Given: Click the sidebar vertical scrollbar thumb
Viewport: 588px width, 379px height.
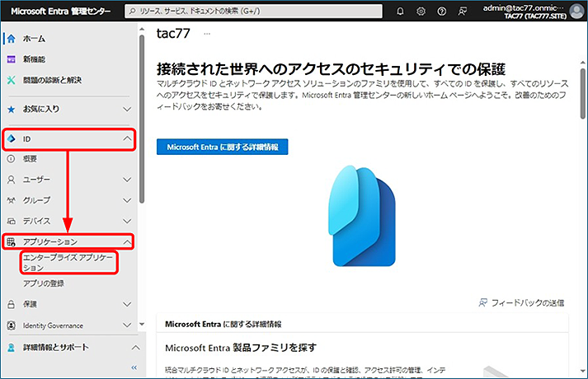Looking at the screenshot, I should coord(142,119).
